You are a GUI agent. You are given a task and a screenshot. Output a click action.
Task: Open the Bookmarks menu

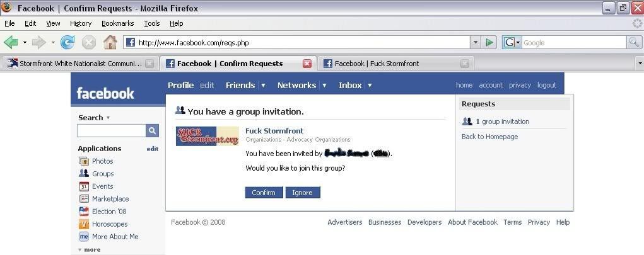(x=118, y=23)
